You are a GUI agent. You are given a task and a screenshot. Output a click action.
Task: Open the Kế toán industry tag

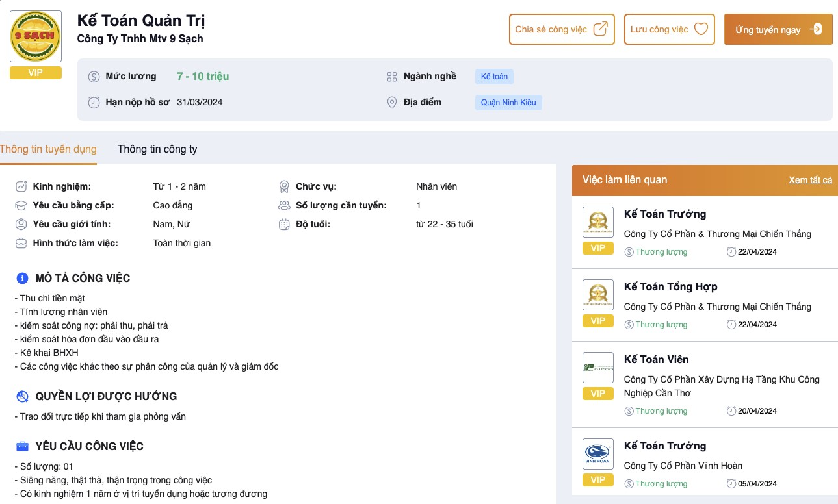click(494, 77)
